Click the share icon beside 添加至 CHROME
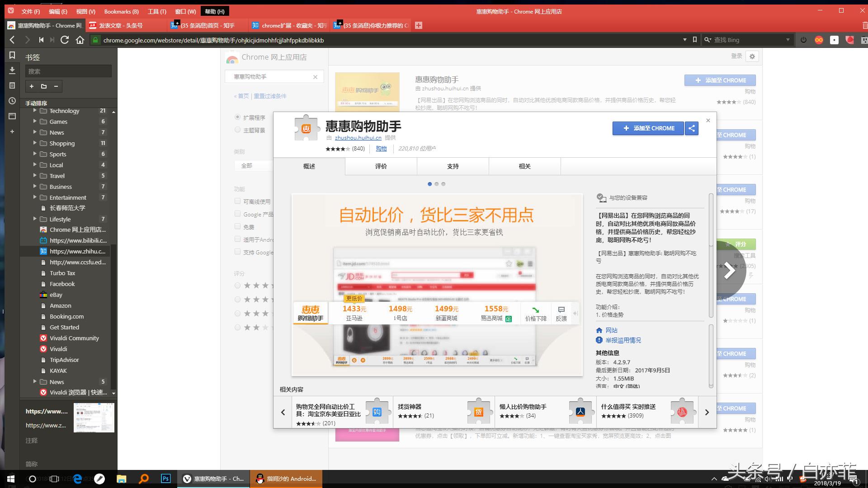Image resolution: width=868 pixels, height=488 pixels. 691,128
